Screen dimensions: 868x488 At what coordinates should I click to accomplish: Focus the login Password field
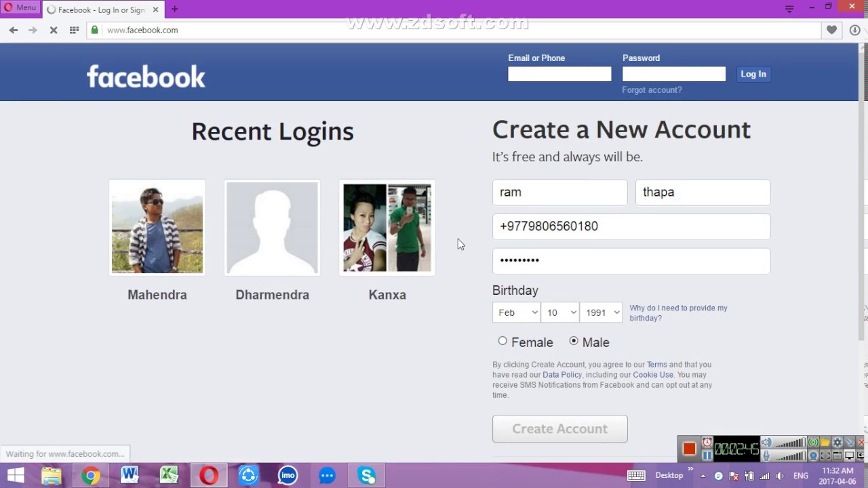[674, 74]
